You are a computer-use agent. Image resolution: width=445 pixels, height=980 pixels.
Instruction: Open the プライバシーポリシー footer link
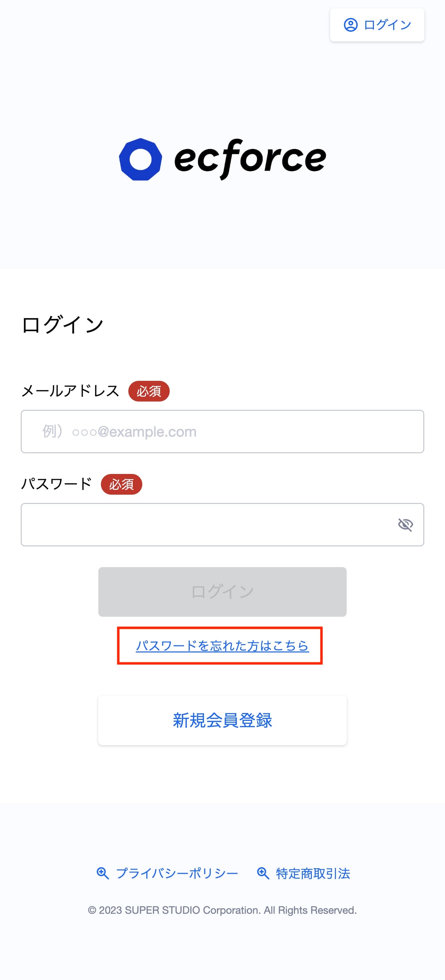[177, 873]
